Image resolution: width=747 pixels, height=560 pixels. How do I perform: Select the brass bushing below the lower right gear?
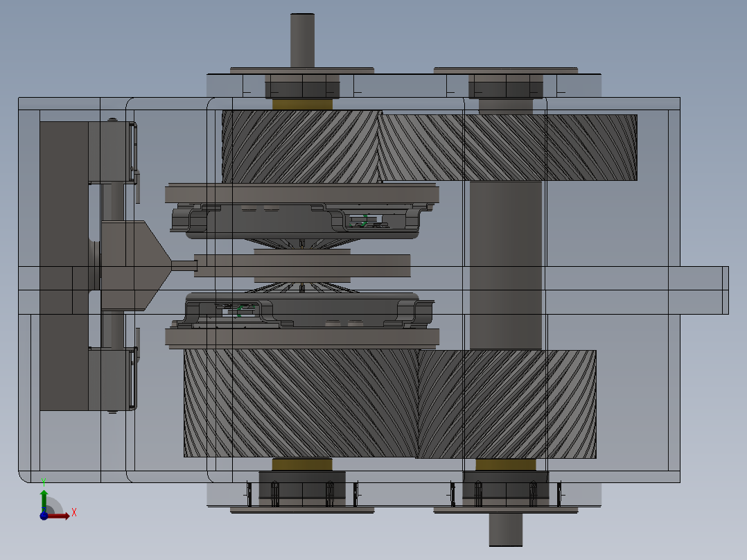click(x=506, y=464)
